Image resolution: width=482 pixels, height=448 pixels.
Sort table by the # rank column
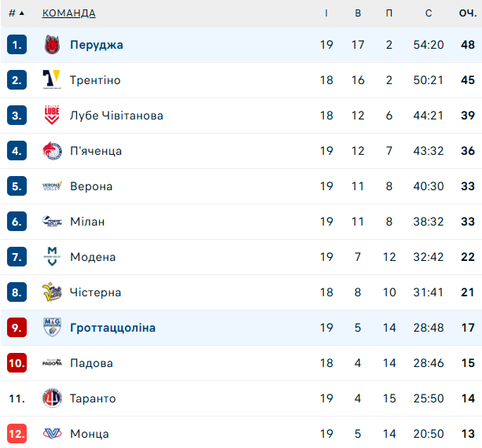click(x=16, y=13)
